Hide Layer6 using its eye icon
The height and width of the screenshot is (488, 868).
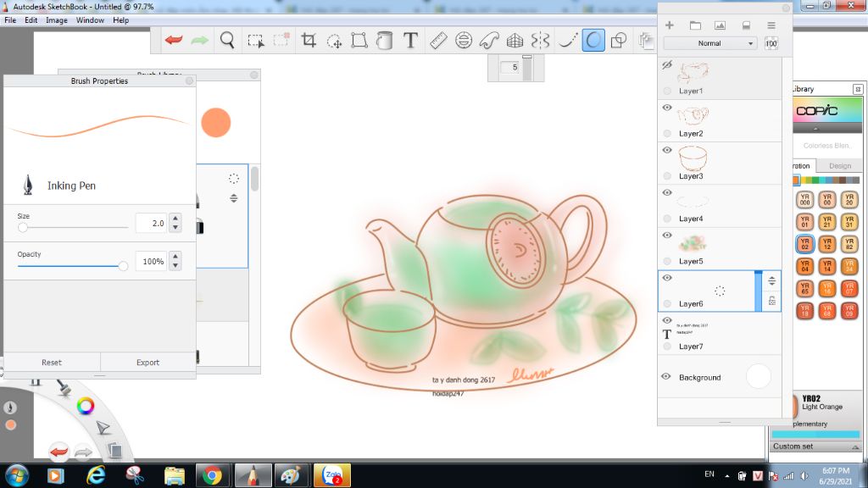pos(667,278)
